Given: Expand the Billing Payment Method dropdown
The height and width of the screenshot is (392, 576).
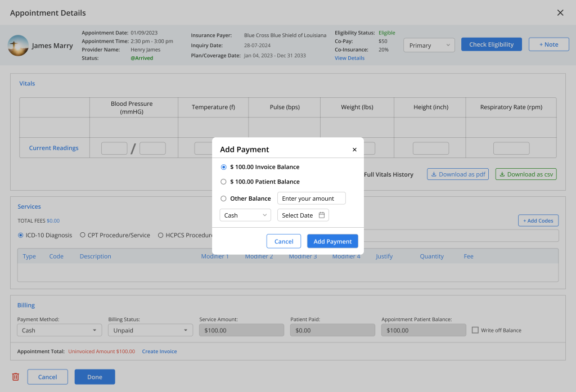Looking at the screenshot, I should pos(59,330).
